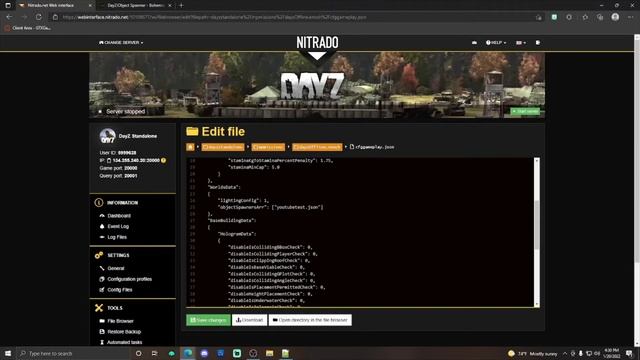Open General settings in the sidebar
Screen dimensions: 640x360
tap(116, 268)
